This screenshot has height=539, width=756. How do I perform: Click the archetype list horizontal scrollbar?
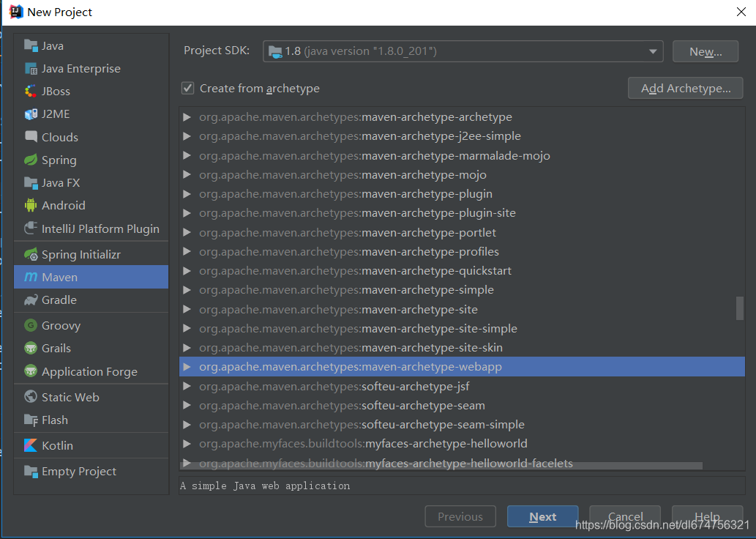(x=441, y=466)
